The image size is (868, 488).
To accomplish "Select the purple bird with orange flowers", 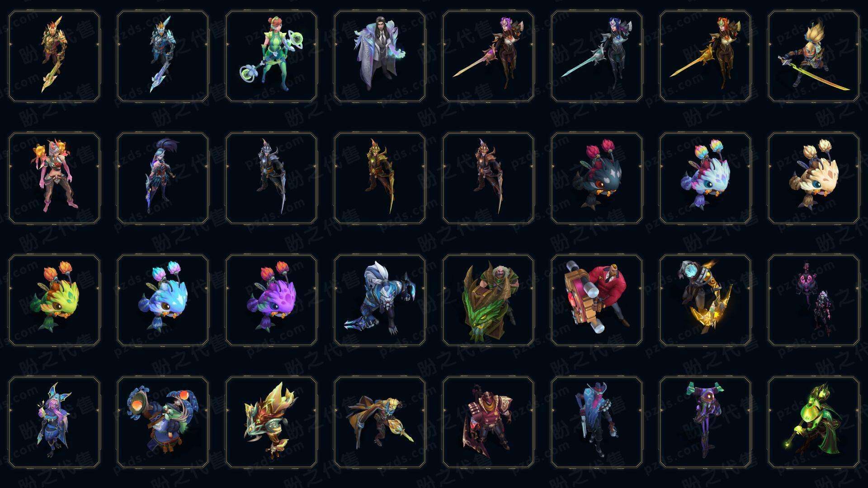I will [x=271, y=300].
